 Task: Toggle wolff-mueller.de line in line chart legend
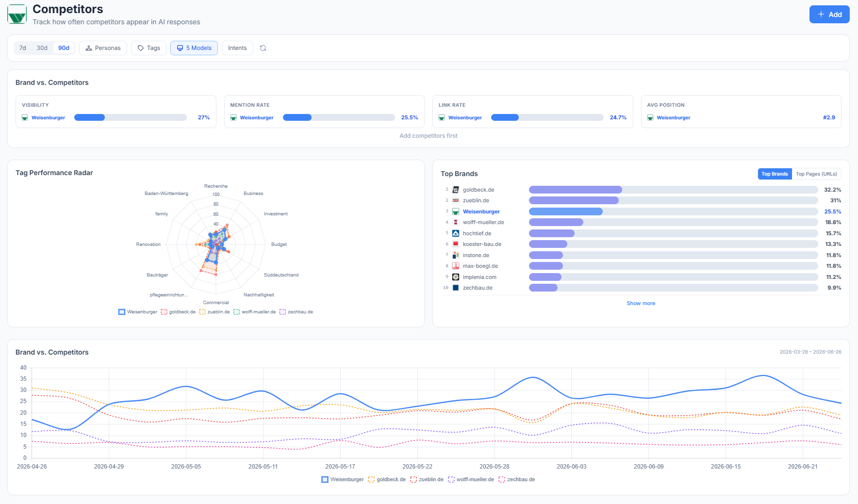[471, 479]
